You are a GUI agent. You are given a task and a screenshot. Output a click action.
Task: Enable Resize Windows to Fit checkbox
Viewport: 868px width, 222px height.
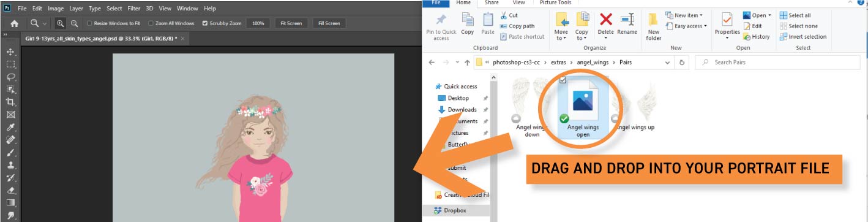coord(89,23)
